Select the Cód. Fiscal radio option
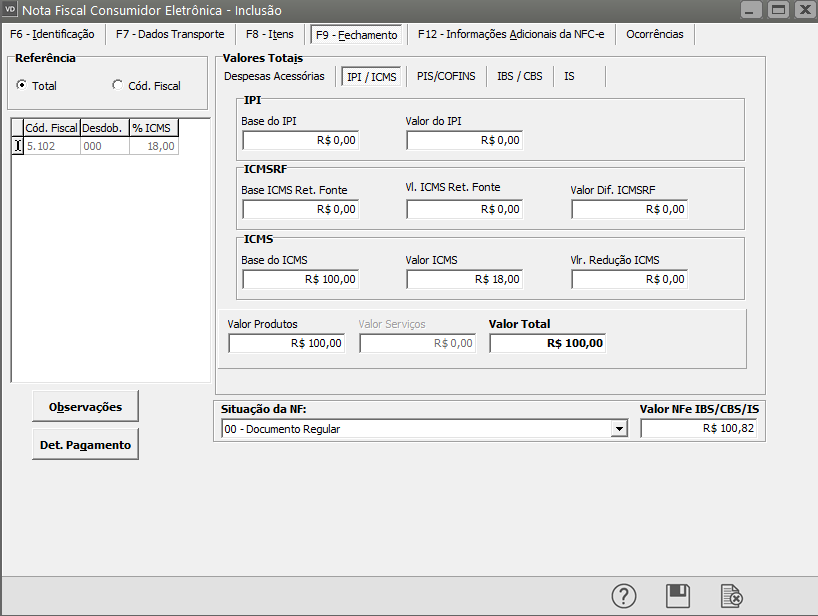This screenshot has height=616, width=818. coord(117,86)
